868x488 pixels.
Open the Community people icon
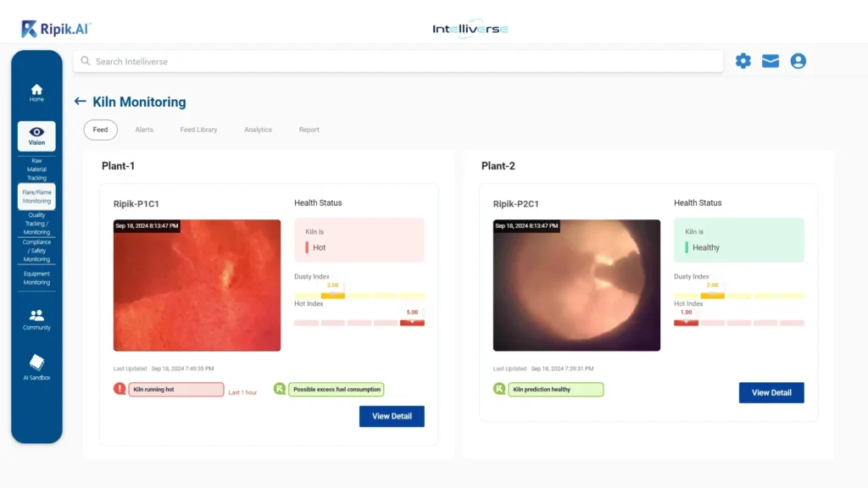coord(36,315)
